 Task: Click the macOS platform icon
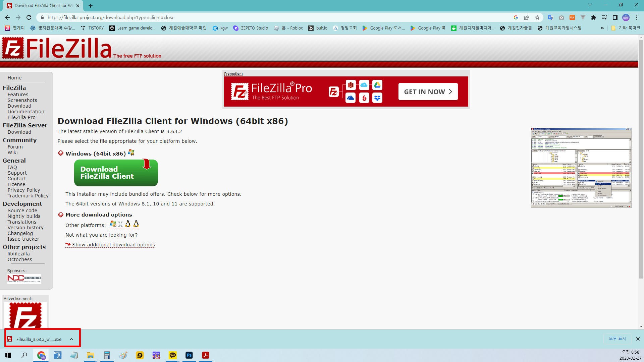pos(120,224)
